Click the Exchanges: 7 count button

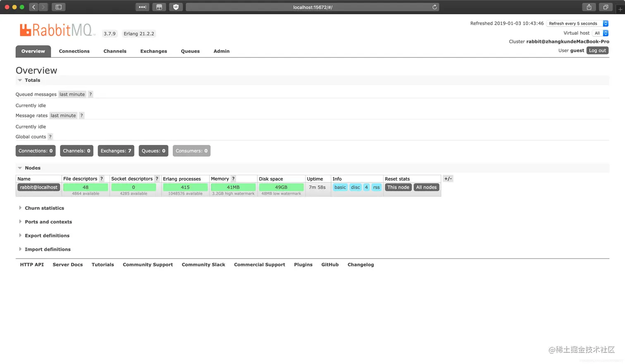coord(116,151)
